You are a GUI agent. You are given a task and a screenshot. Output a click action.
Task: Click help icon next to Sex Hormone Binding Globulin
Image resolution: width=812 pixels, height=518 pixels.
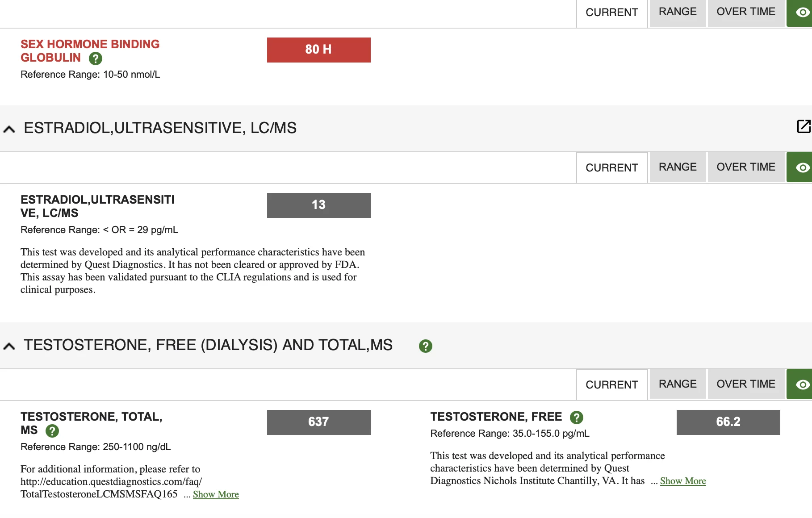coord(95,58)
